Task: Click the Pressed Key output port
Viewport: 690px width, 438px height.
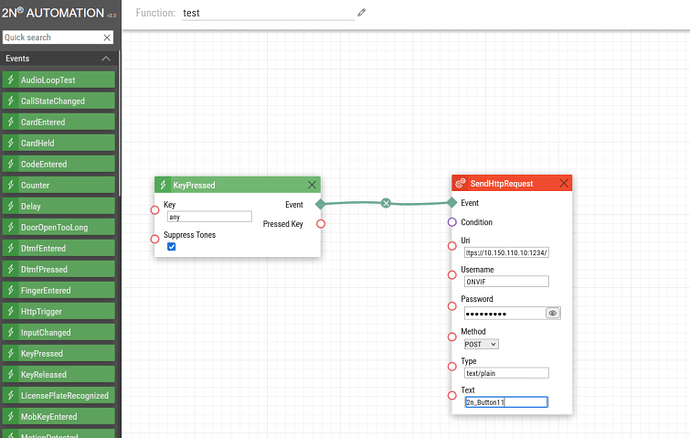Action: (x=320, y=224)
